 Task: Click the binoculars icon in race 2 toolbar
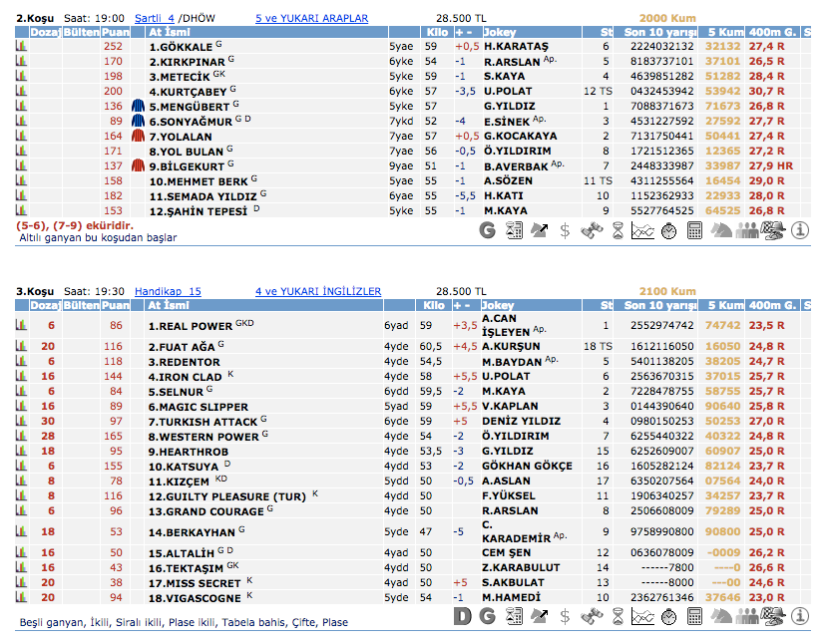click(592, 230)
